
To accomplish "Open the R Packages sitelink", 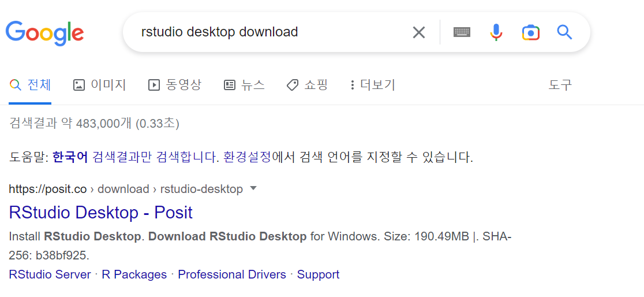I will (134, 274).
